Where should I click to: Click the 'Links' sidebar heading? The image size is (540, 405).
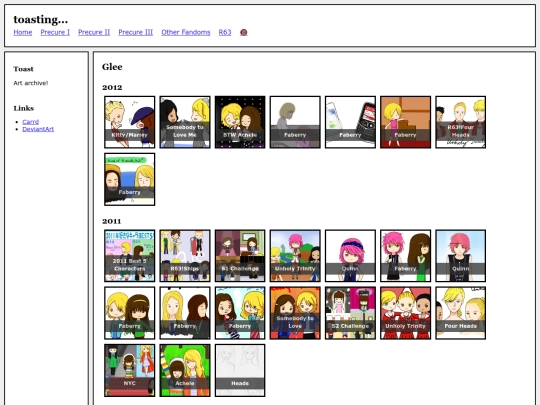(24, 108)
